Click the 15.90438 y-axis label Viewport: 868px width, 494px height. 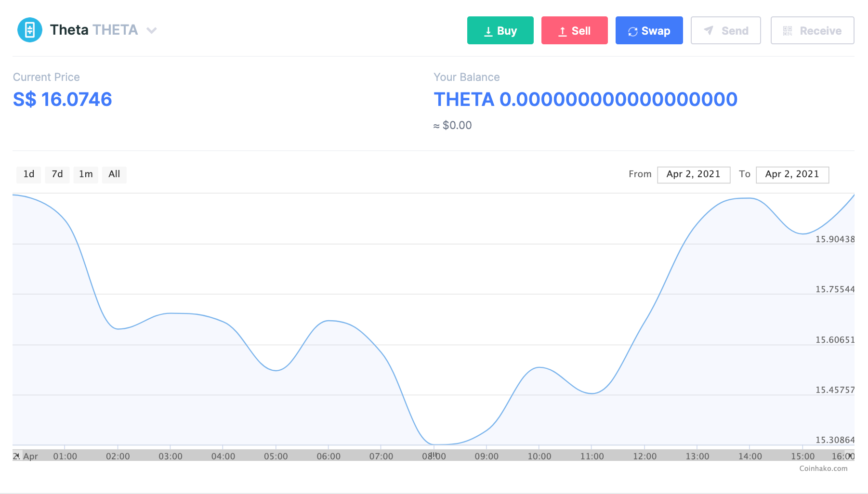pyautogui.click(x=835, y=239)
